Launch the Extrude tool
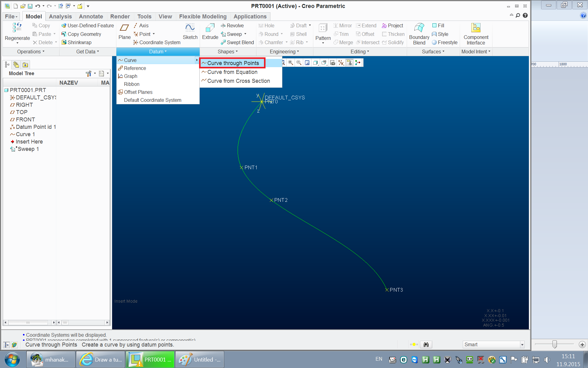588x368 pixels. (210, 32)
